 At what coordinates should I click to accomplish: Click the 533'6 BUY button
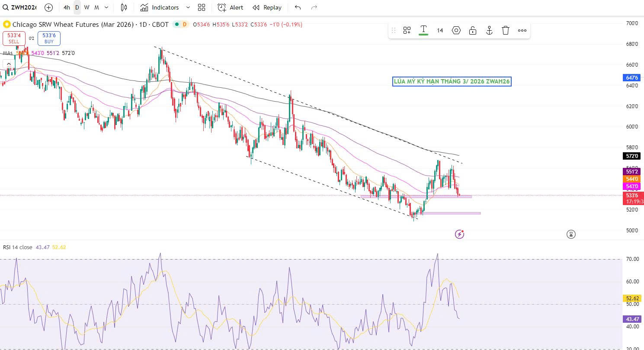(x=49, y=39)
